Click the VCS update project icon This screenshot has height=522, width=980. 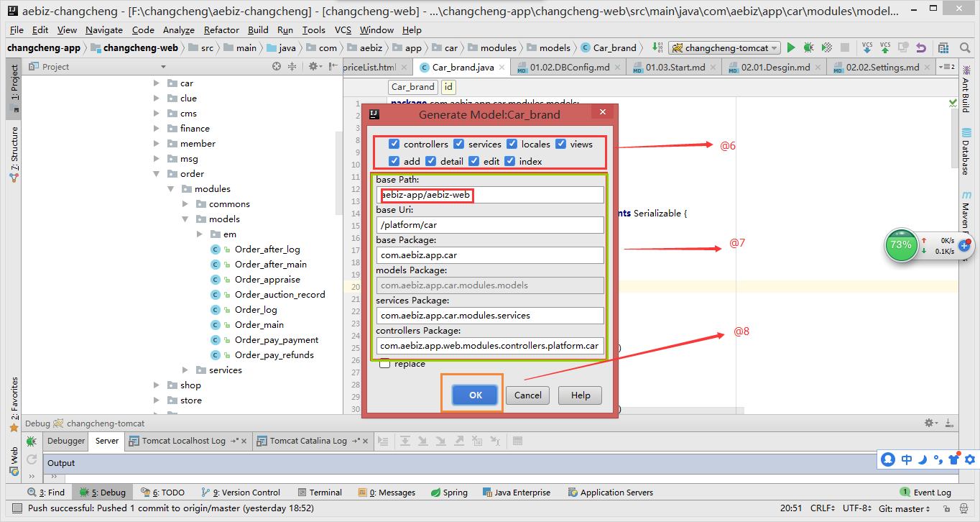[x=867, y=48]
